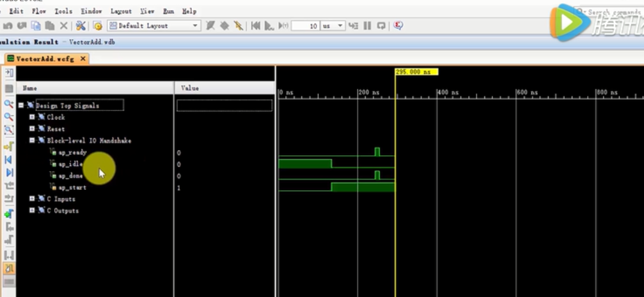Click the first gray marker icon in toolbar
This screenshot has width=644, height=297.
(210, 26)
